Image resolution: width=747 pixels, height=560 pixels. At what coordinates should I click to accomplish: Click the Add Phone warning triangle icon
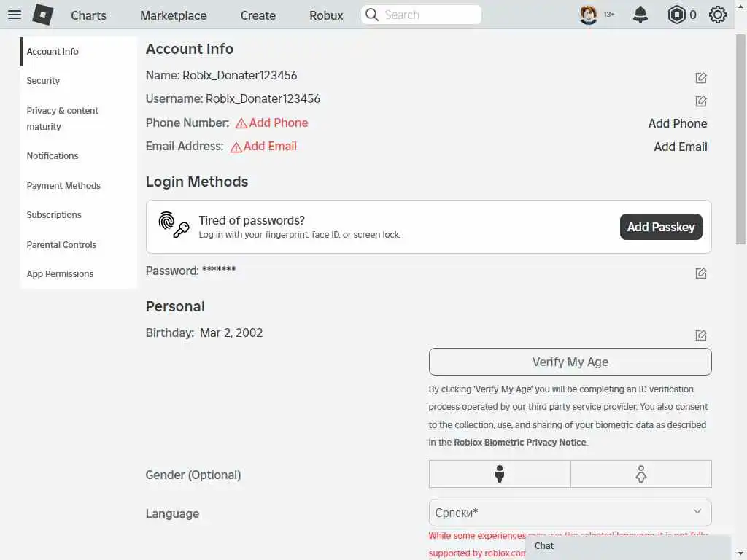(x=241, y=123)
